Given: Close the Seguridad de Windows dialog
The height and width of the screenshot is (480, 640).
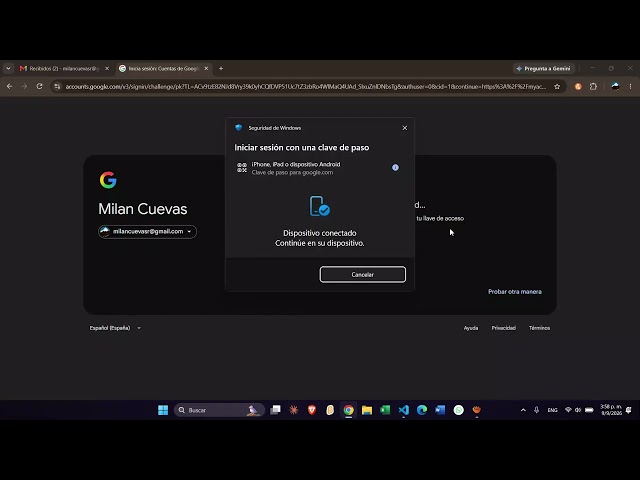Looking at the screenshot, I should click(x=404, y=128).
